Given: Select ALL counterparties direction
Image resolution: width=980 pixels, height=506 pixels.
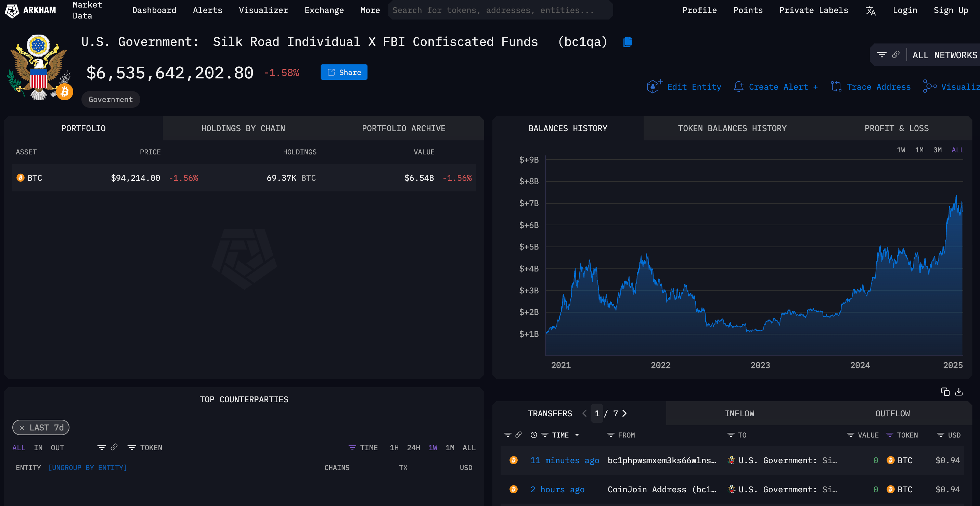Looking at the screenshot, I should (x=18, y=448).
